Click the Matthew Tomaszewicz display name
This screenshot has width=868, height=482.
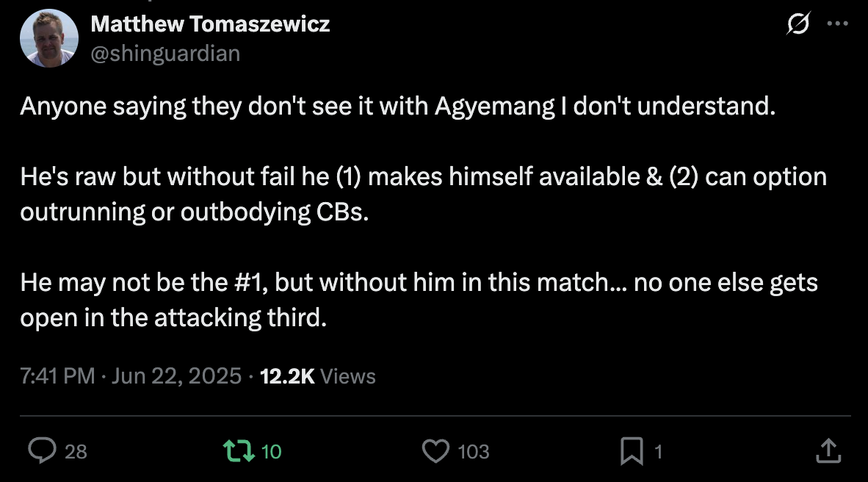coord(210,24)
